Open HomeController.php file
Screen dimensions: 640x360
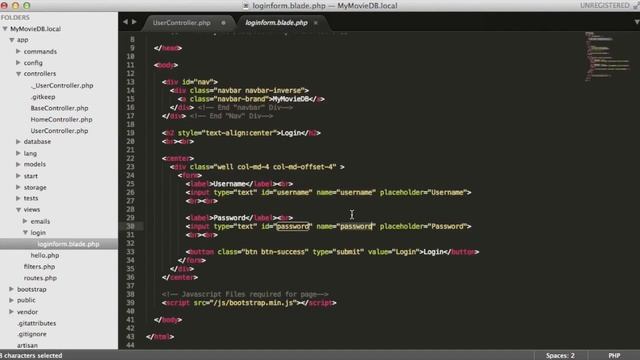62,120
